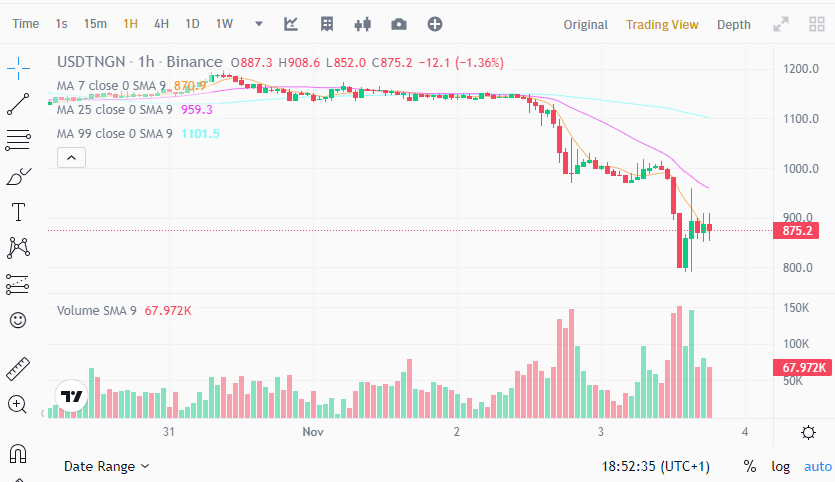Select the Text annotation tool
The width and height of the screenshot is (835, 482).
[18, 212]
